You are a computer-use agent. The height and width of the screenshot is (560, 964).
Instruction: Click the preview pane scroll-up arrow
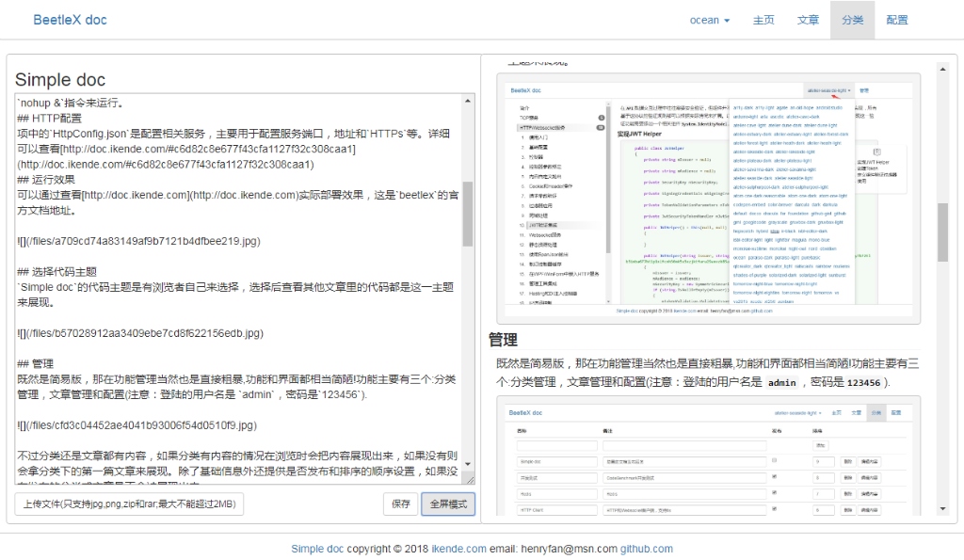[939, 69]
